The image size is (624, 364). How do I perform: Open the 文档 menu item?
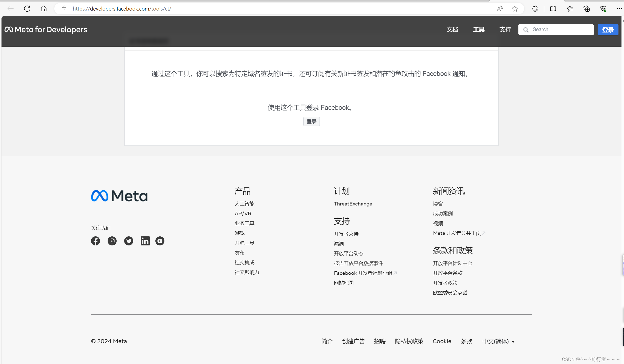(x=453, y=30)
